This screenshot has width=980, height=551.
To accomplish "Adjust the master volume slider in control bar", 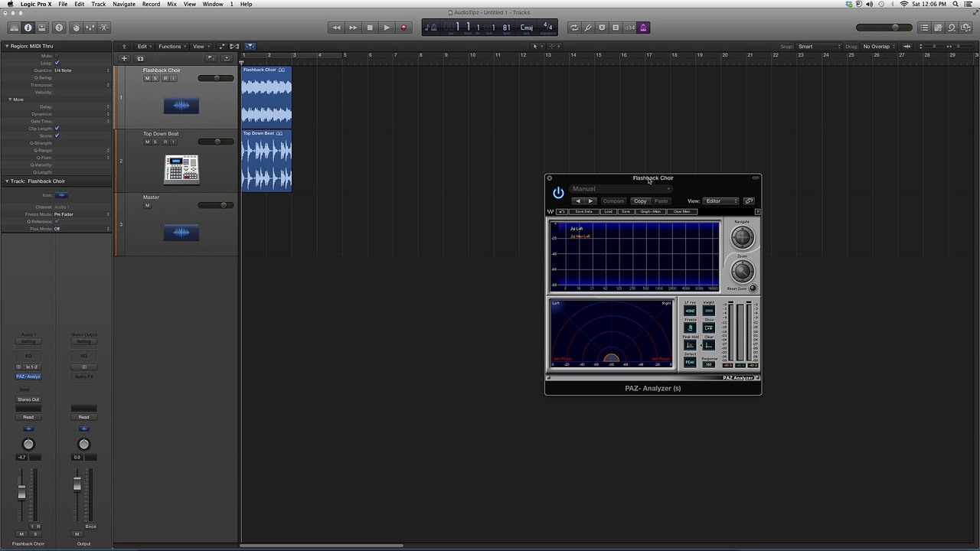I will pos(884,28).
